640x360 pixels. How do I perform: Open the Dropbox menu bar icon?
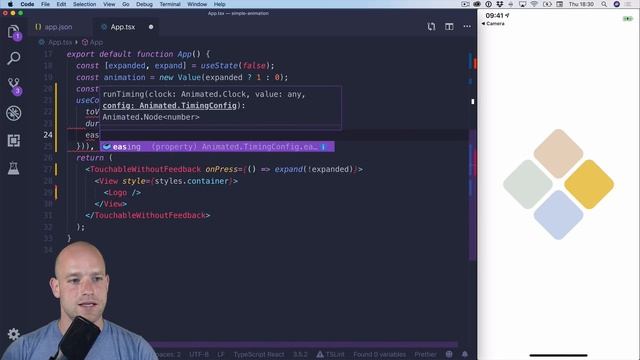[500, 4]
